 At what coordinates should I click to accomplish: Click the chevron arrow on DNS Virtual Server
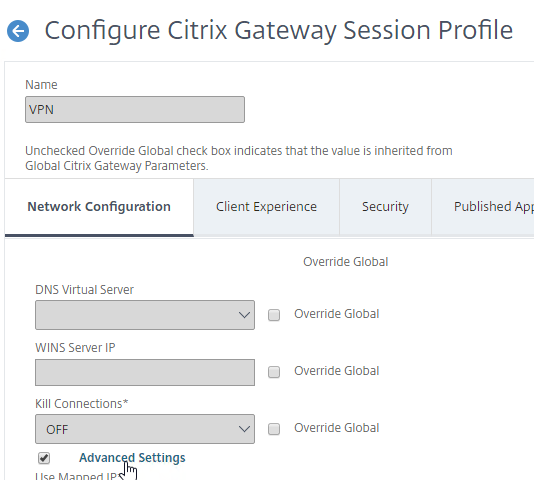[244, 315]
